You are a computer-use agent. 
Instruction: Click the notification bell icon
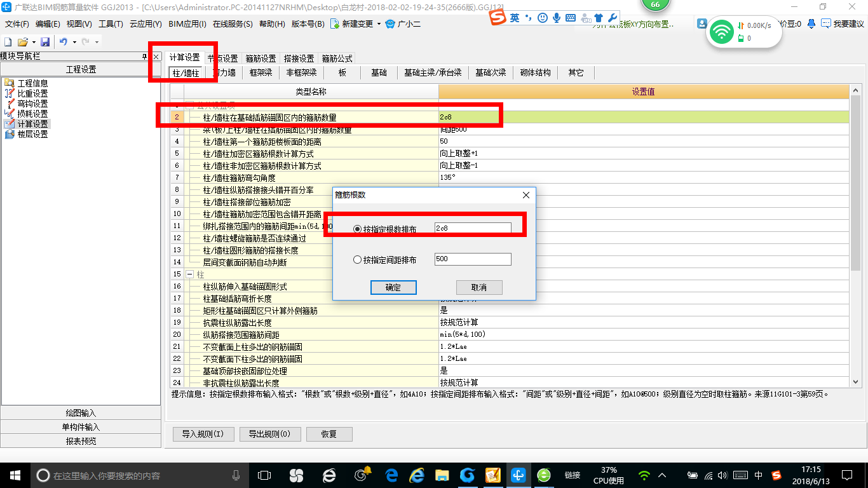811,24
